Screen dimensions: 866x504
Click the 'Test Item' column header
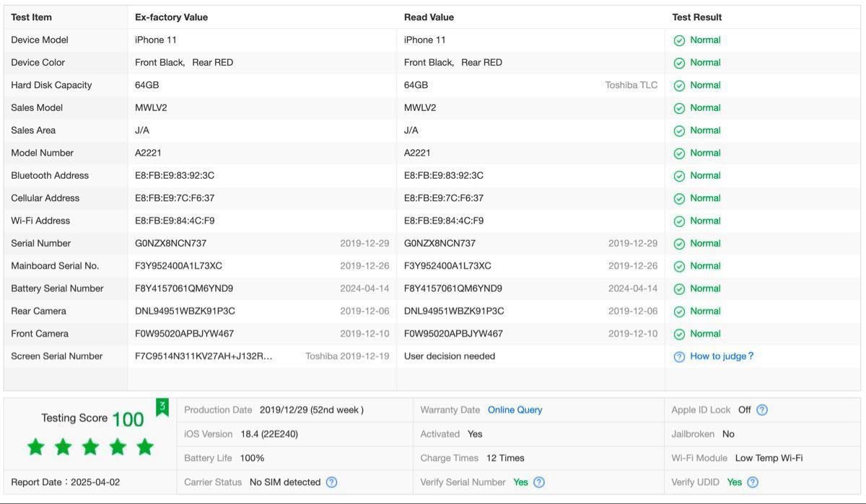pyautogui.click(x=31, y=17)
